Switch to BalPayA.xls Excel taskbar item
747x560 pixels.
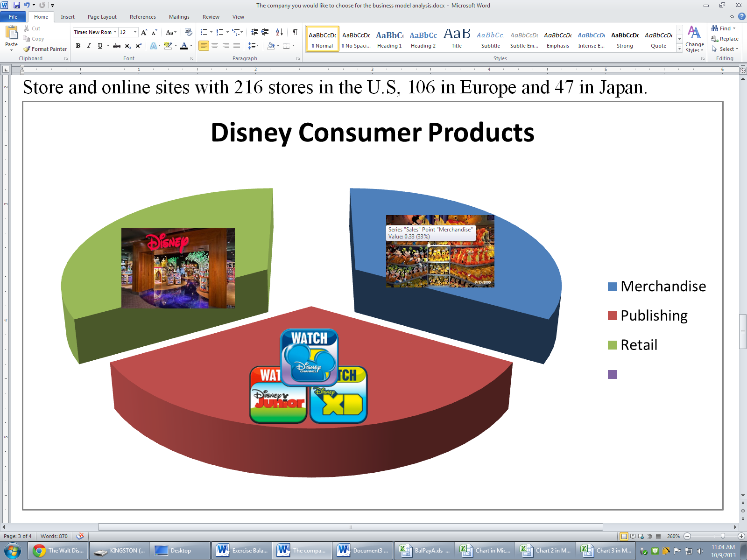coord(423,551)
